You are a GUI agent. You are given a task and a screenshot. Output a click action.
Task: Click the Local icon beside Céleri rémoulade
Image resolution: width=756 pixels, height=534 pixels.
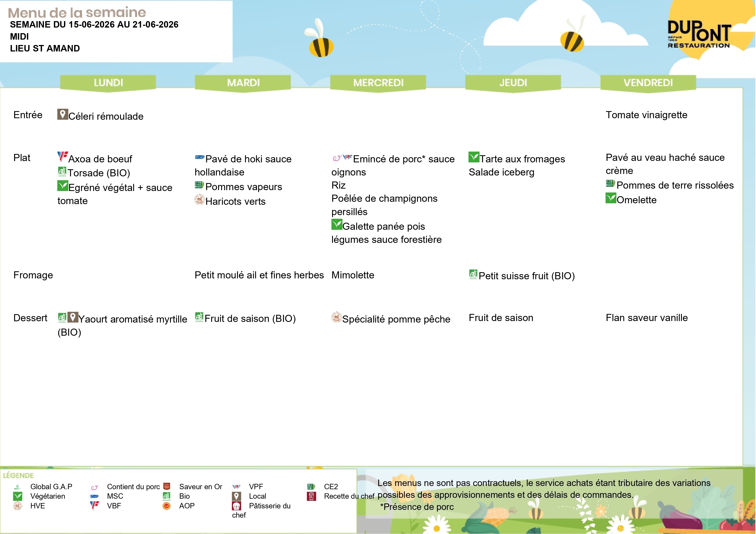tap(62, 114)
